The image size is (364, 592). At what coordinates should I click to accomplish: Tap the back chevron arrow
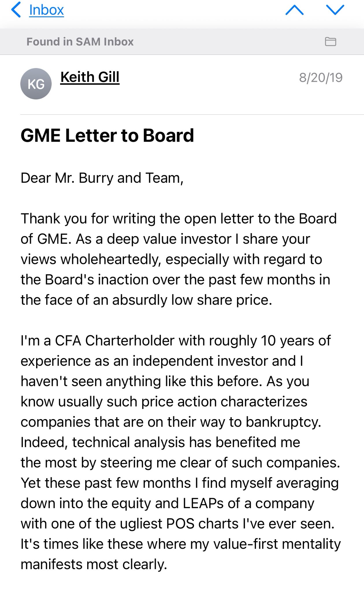16,10
